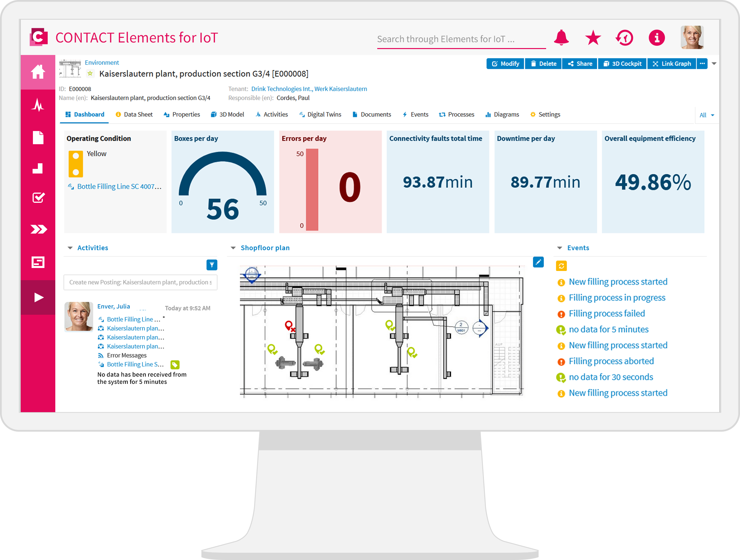This screenshot has height=560, width=740.
Task: Open no data for 30 seconds event
Action: click(x=611, y=377)
